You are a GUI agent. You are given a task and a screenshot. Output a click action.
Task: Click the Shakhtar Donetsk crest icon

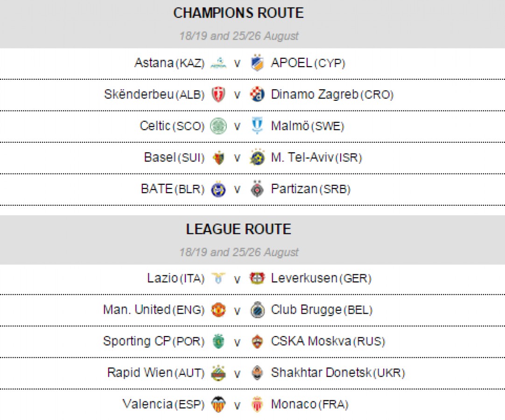257,373
